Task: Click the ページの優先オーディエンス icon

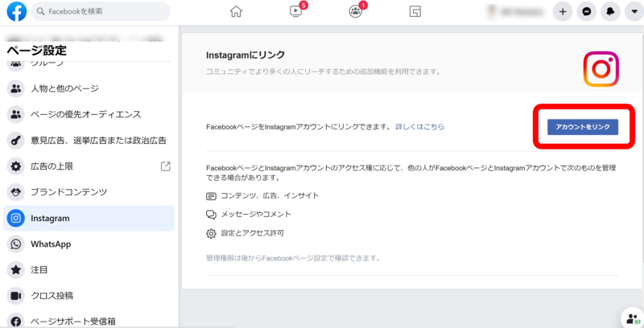Action: point(16,114)
